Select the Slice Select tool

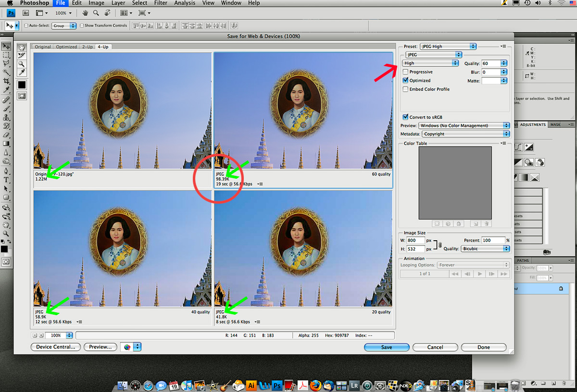pyautogui.click(x=22, y=55)
